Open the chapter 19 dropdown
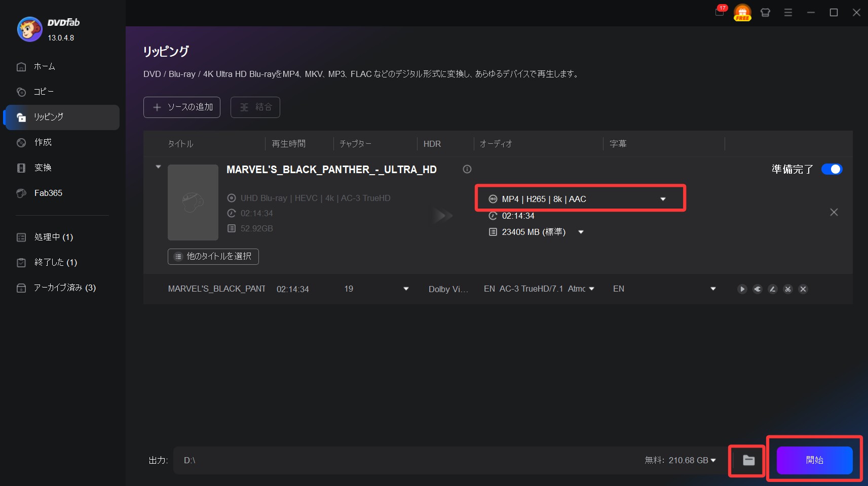Screen dimensions: 868x486 point(406,289)
